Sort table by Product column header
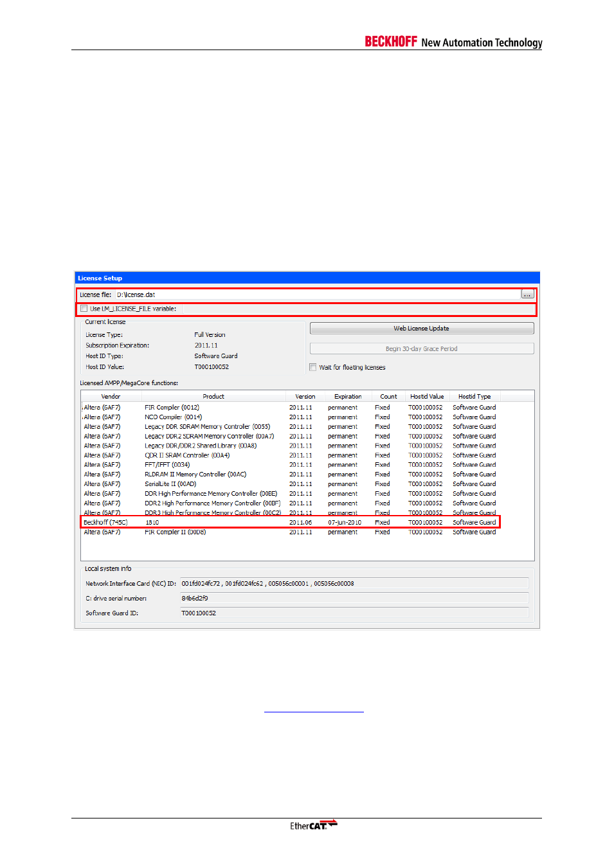Screen dimensions: 614x868 213,397
